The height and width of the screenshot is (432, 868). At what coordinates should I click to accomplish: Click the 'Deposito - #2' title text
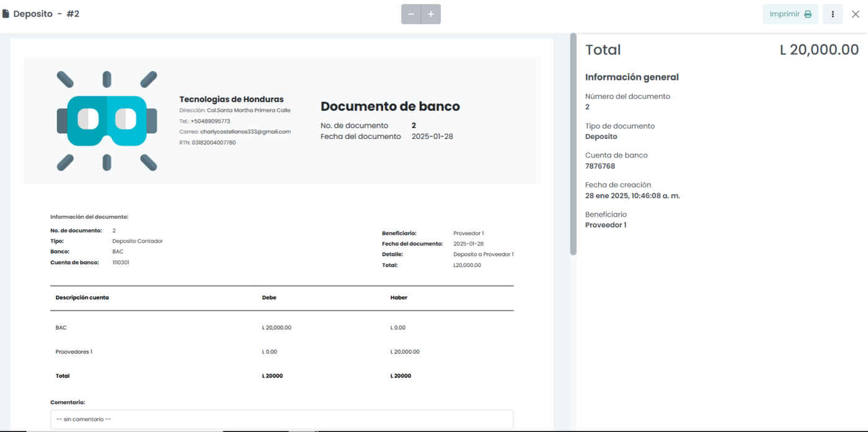pyautogui.click(x=46, y=14)
